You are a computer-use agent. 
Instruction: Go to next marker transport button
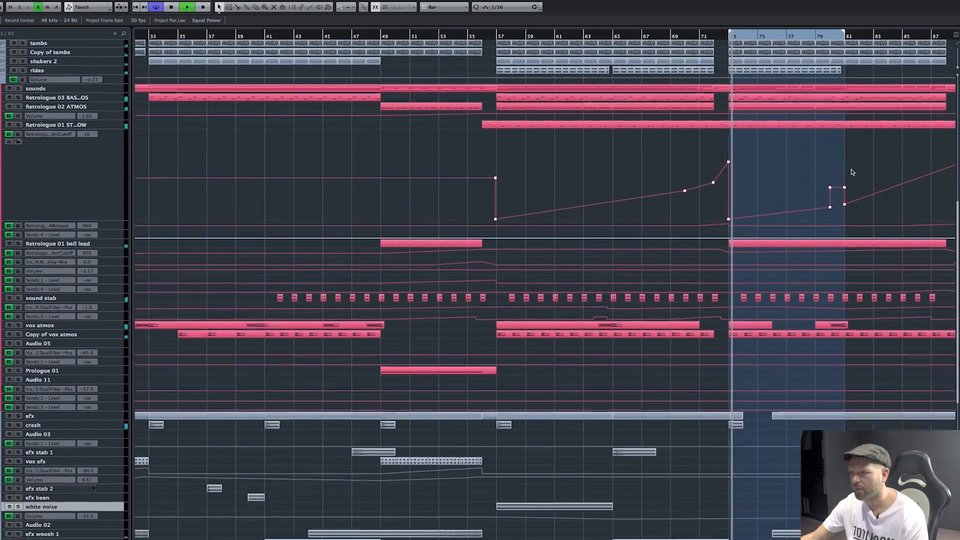144,7
